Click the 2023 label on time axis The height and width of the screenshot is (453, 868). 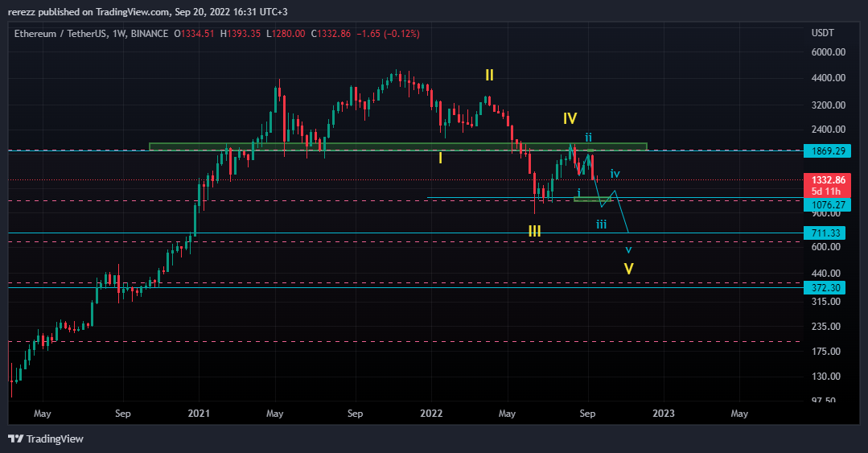pyautogui.click(x=663, y=414)
